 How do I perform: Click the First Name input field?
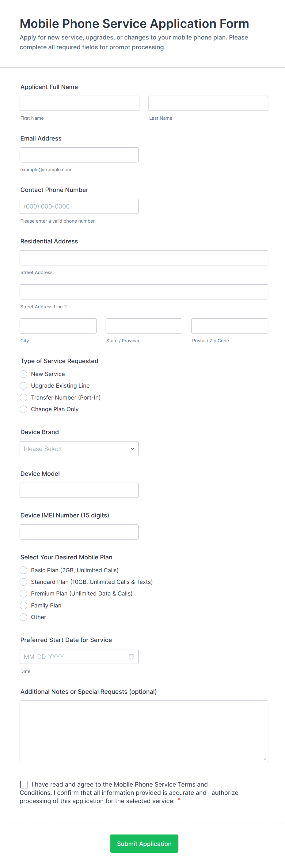click(79, 103)
